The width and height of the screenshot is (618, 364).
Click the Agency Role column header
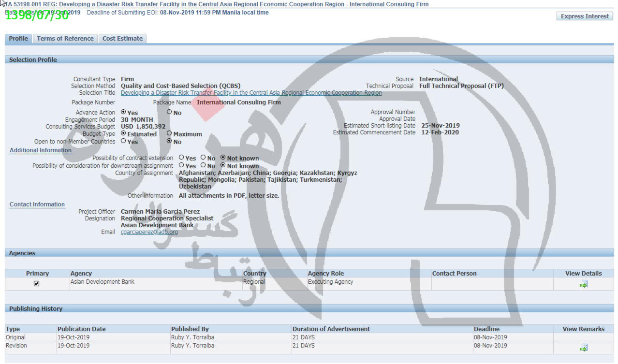click(326, 274)
